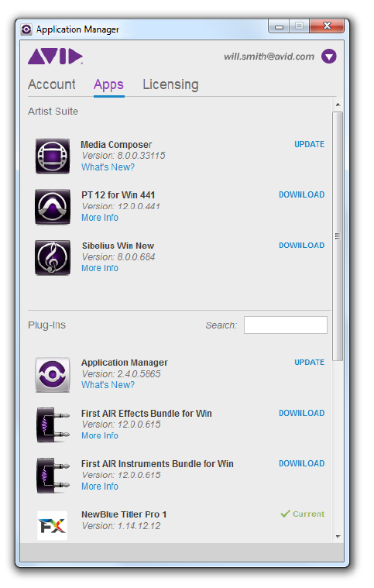Download First AIR Instruments Bundle
The height and width of the screenshot is (588, 374).
click(302, 463)
